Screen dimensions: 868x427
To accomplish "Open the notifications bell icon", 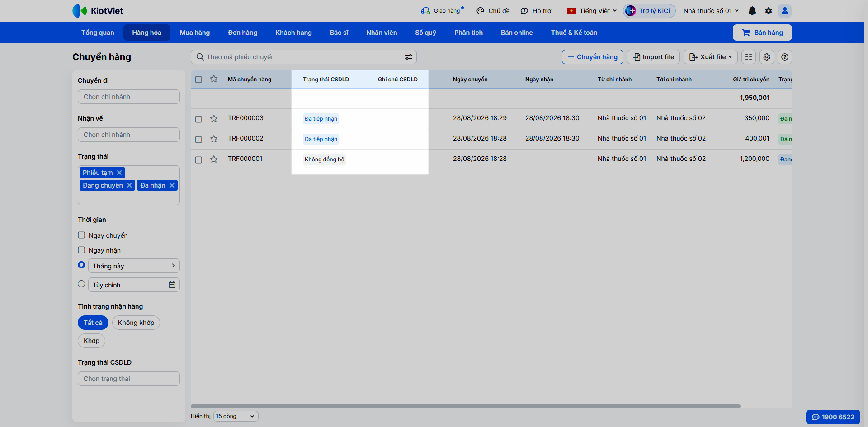I will point(752,11).
